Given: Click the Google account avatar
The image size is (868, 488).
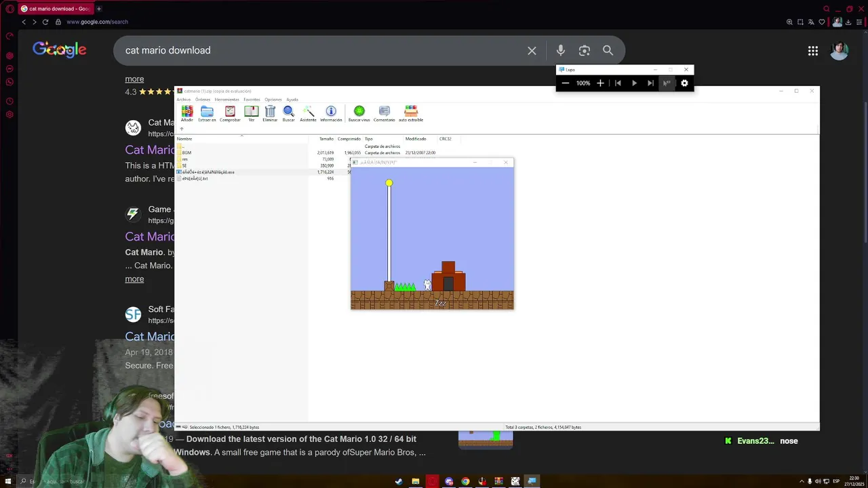Looking at the screenshot, I should [839, 51].
